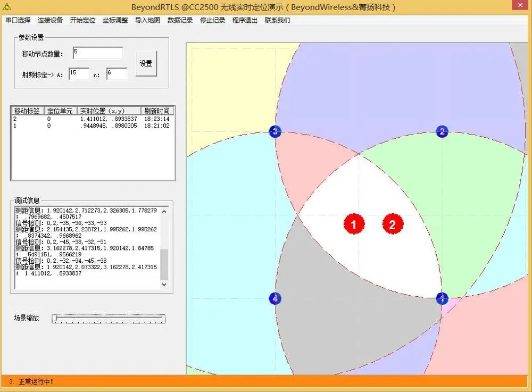The width and height of the screenshot is (532, 392).
Task: Select the row with time 18:23:14
Action: click(x=92, y=119)
